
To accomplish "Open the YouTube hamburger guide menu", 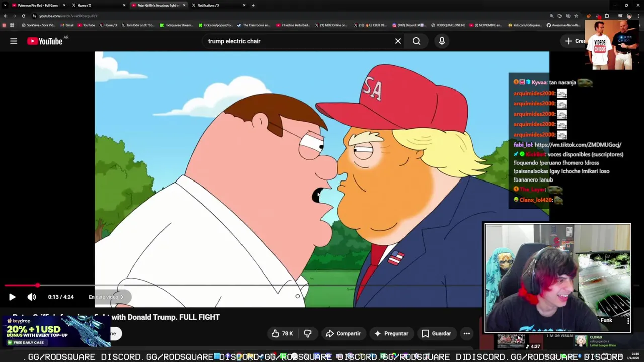I will coord(14,41).
